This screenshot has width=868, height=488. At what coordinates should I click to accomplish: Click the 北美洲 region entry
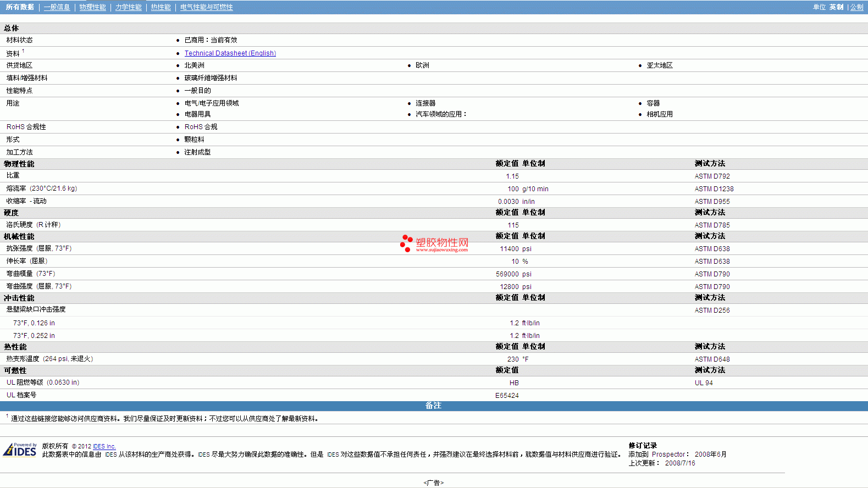click(195, 65)
